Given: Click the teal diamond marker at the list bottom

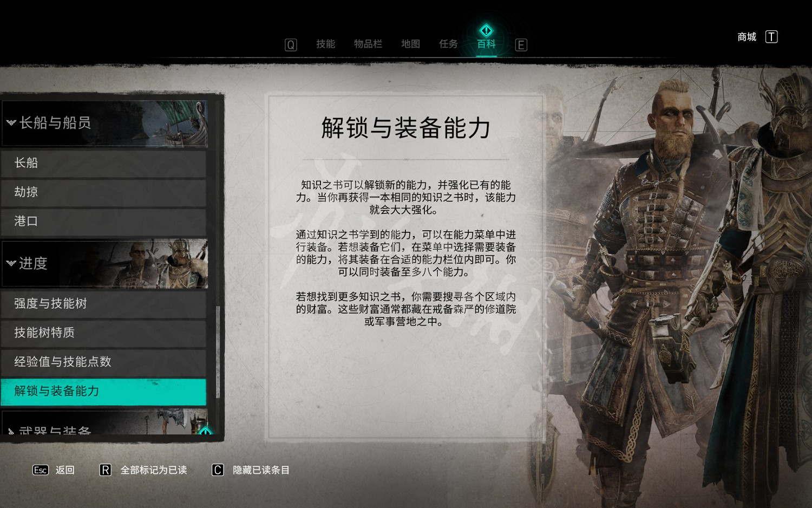Looking at the screenshot, I should [205, 432].
